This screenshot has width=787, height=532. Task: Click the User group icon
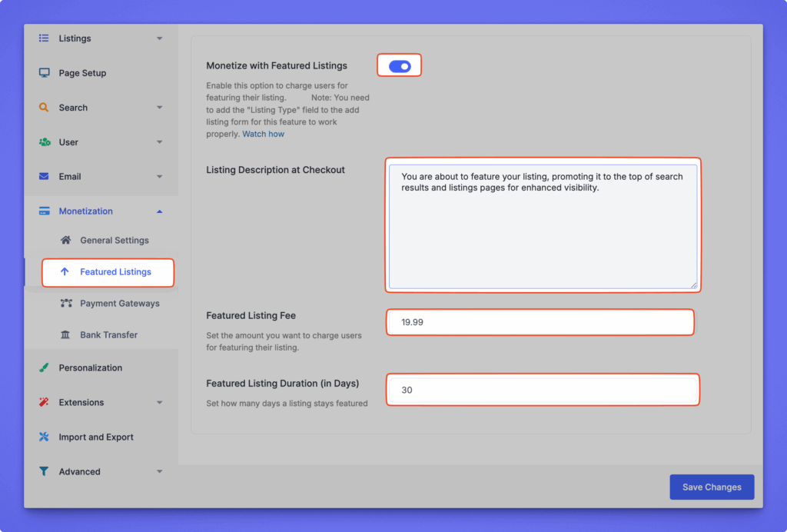point(44,142)
